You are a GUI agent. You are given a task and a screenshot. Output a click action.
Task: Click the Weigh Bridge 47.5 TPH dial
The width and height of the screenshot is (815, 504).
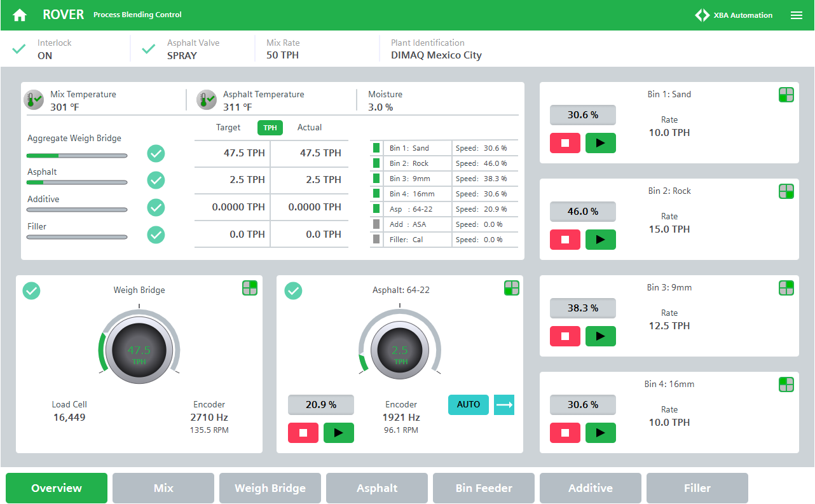pos(139,351)
